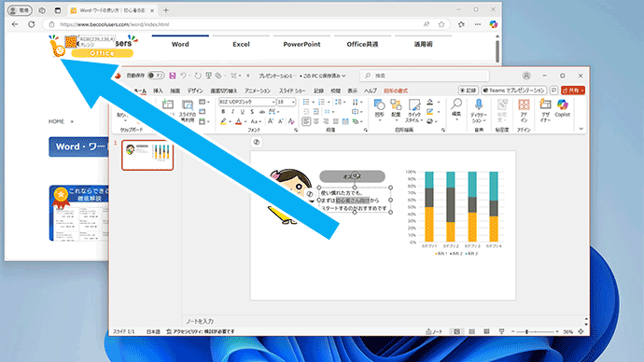
Task: Click the Dictation microphone icon
Action: (479, 104)
